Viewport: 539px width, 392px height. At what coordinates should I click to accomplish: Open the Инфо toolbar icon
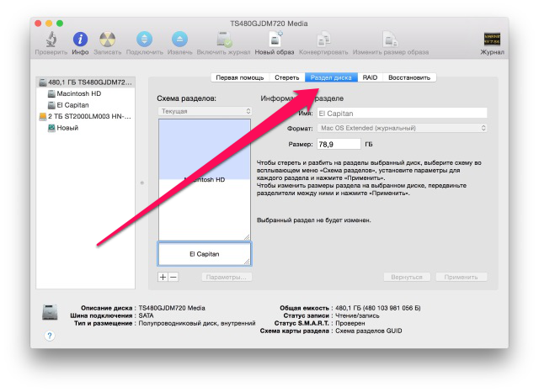[80, 40]
